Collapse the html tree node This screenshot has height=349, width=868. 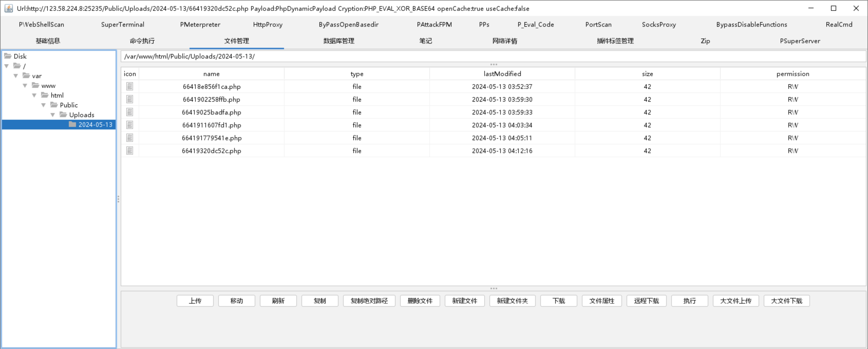point(34,95)
